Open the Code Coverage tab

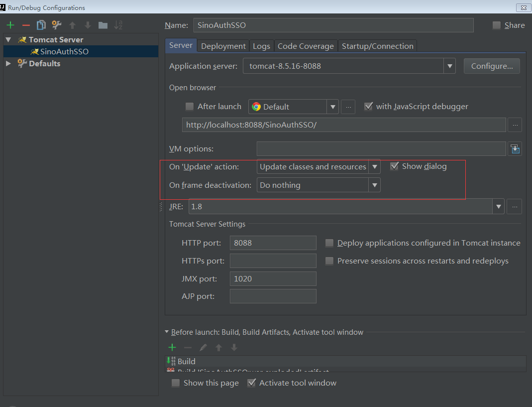click(306, 45)
